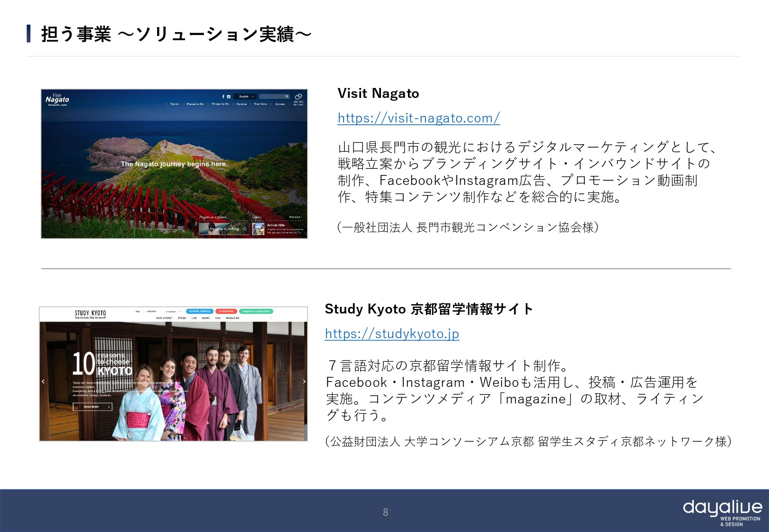The height and width of the screenshot is (532, 769).
Task: Go to previous slide with left carousel arrow
Action: tap(43, 381)
